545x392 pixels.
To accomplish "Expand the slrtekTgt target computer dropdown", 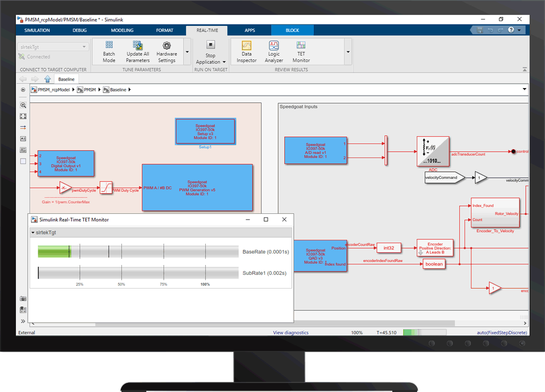I will click(x=85, y=47).
